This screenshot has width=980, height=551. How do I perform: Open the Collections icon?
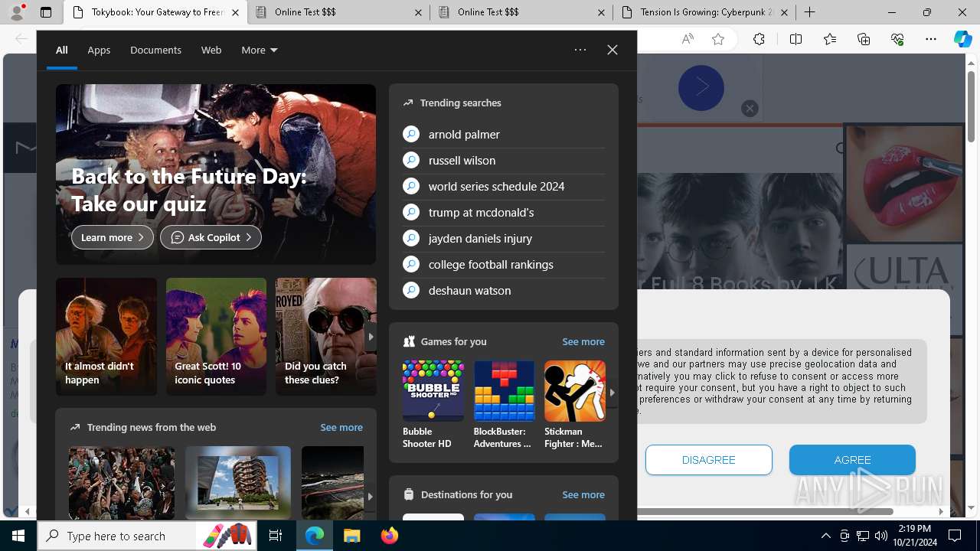pos(864,39)
